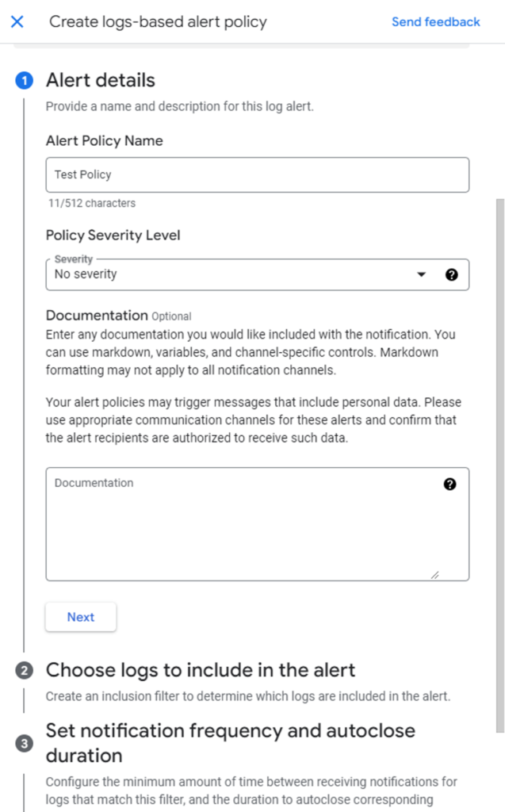Click the Create logs-based alert policy title
The width and height of the screenshot is (505, 812).
click(x=158, y=22)
